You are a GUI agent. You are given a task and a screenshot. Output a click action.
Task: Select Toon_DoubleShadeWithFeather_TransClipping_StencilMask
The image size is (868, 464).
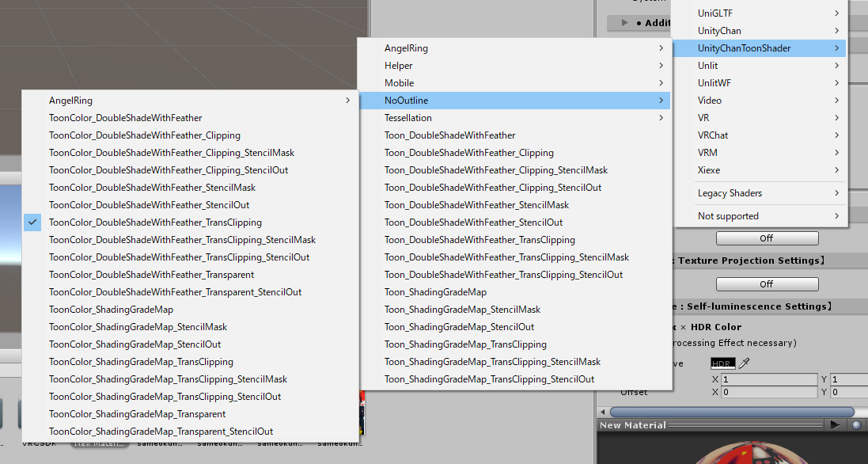pyautogui.click(x=515, y=257)
